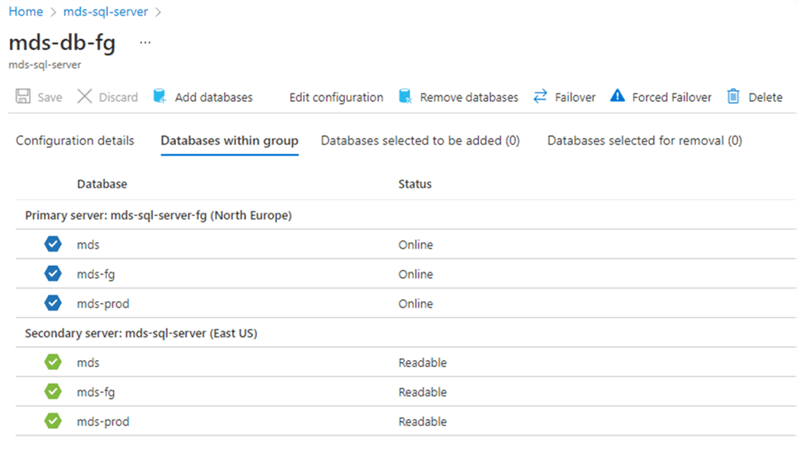Viewport: 797px width, 458px height.
Task: Click Remove databases button label
Action: tap(469, 97)
